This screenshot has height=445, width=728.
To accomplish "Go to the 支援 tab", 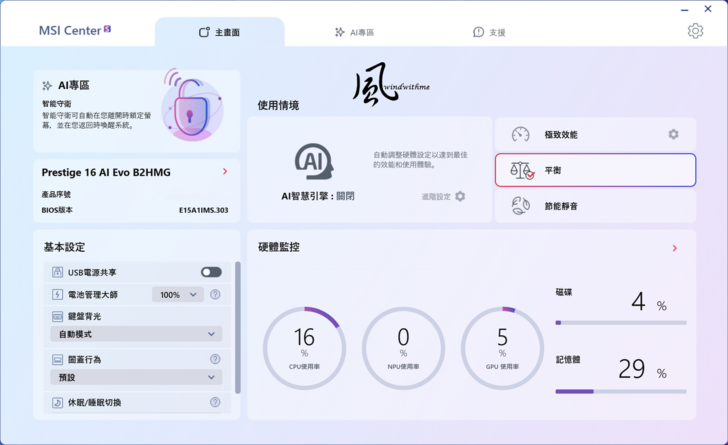I will point(489,32).
